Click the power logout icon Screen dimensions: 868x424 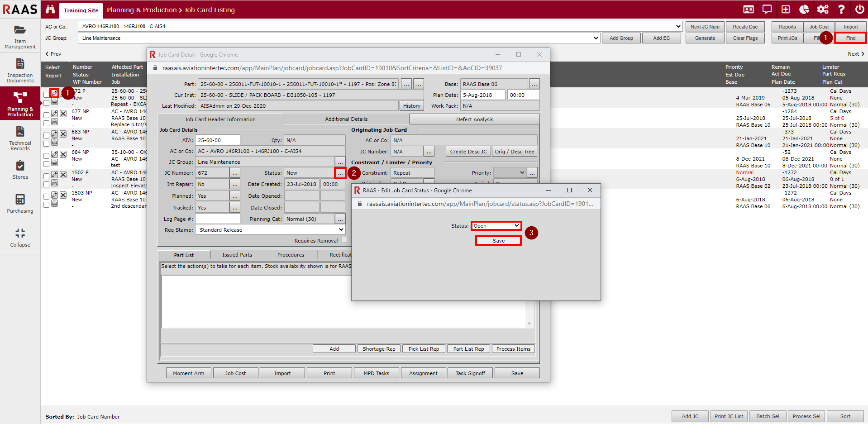point(859,10)
